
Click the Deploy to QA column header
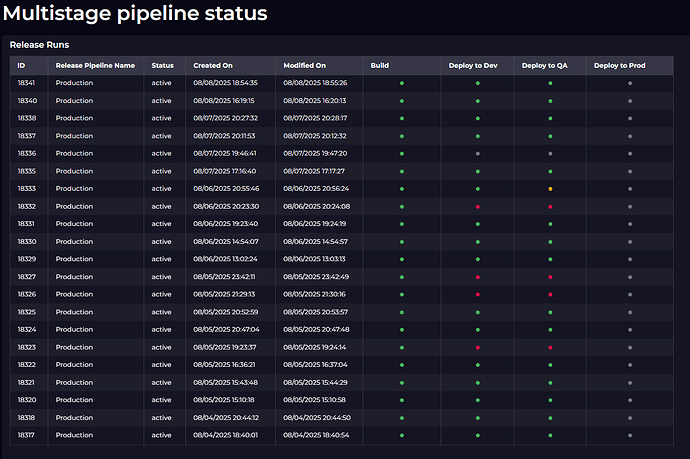click(x=544, y=66)
